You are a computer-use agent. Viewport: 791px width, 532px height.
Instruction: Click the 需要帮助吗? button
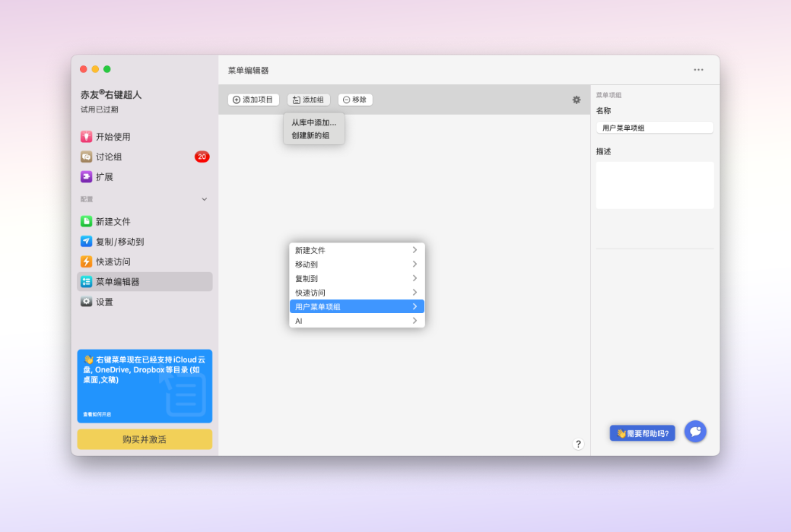tap(642, 433)
